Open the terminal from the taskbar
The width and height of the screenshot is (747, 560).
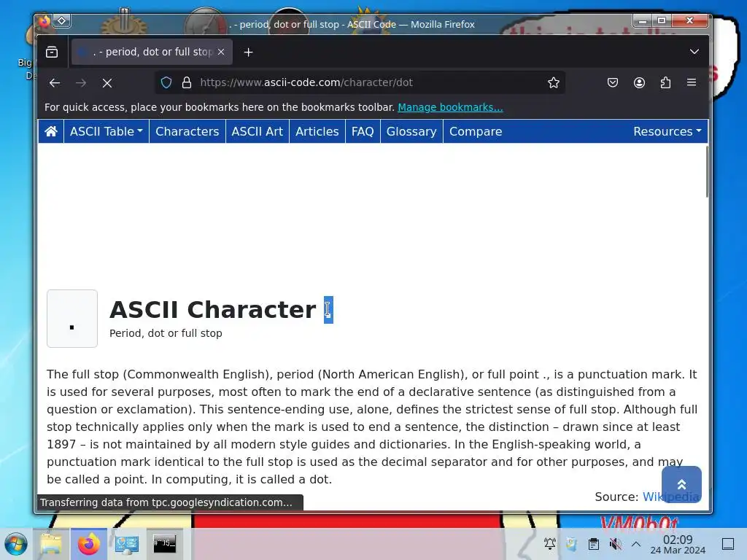click(164, 544)
